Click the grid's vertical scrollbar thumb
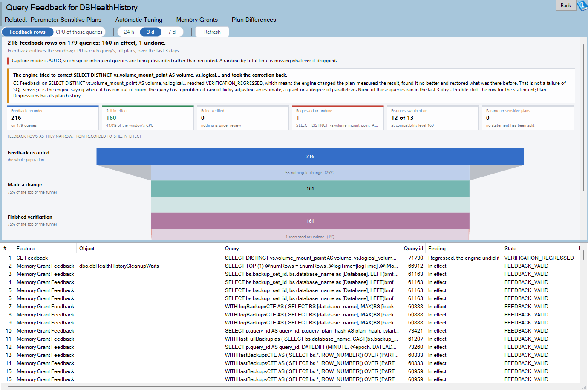The width and height of the screenshot is (588, 391). click(x=584, y=255)
